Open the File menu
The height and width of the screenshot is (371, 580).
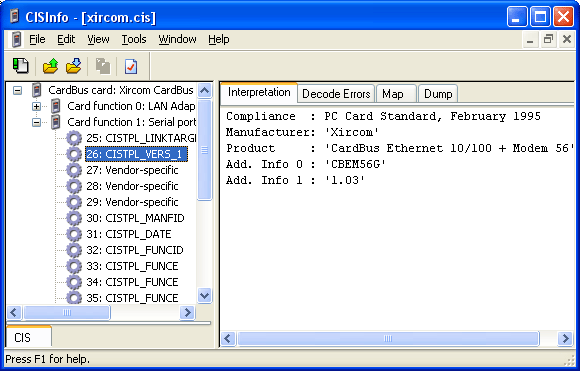(x=37, y=39)
